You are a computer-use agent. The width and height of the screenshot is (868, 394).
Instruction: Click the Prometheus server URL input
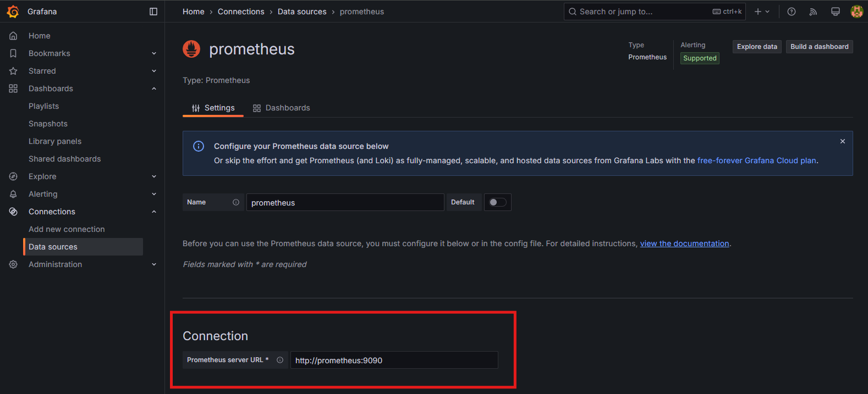(x=394, y=360)
